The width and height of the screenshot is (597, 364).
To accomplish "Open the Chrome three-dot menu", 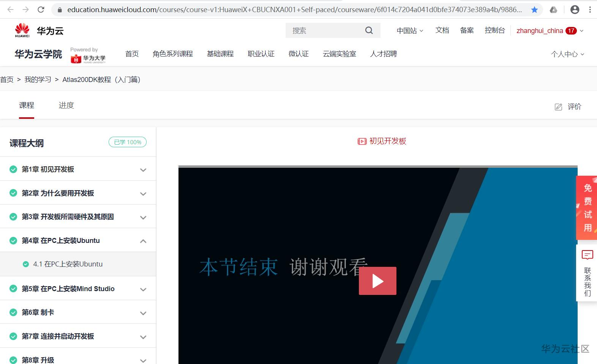I will coord(590,10).
